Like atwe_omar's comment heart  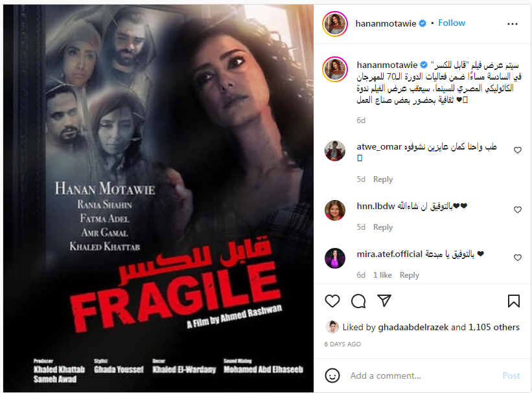point(517,150)
